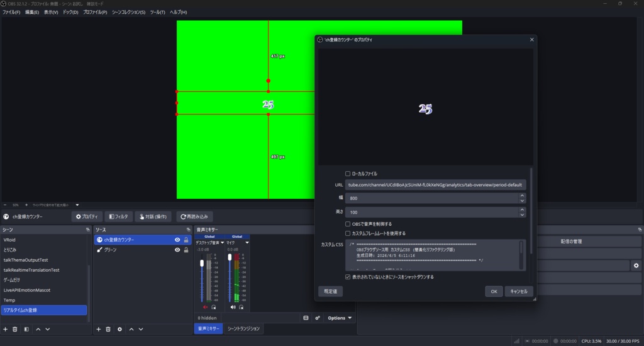Confirm the dialog with OK

494,291
